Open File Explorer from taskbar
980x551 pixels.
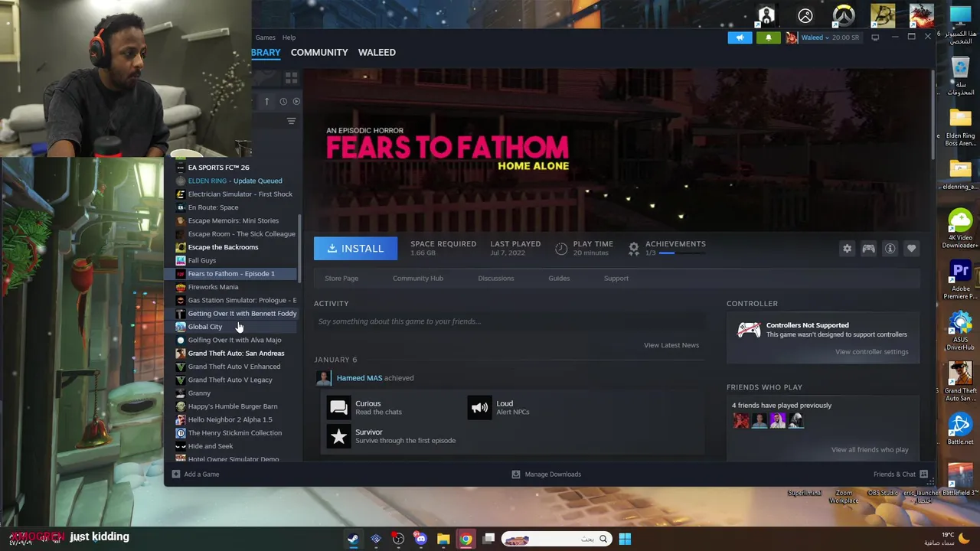pyautogui.click(x=443, y=539)
